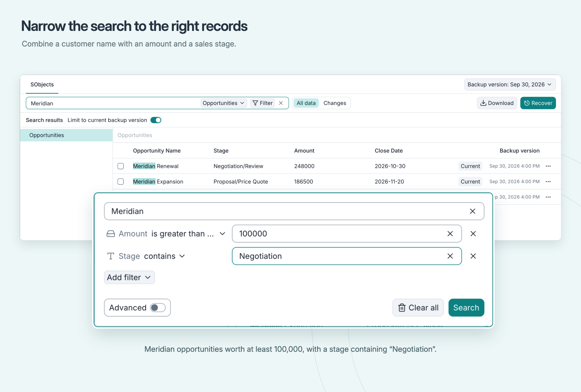Click the funnel Filter icon in search bar
This screenshot has height=392, width=581.
[x=255, y=103]
